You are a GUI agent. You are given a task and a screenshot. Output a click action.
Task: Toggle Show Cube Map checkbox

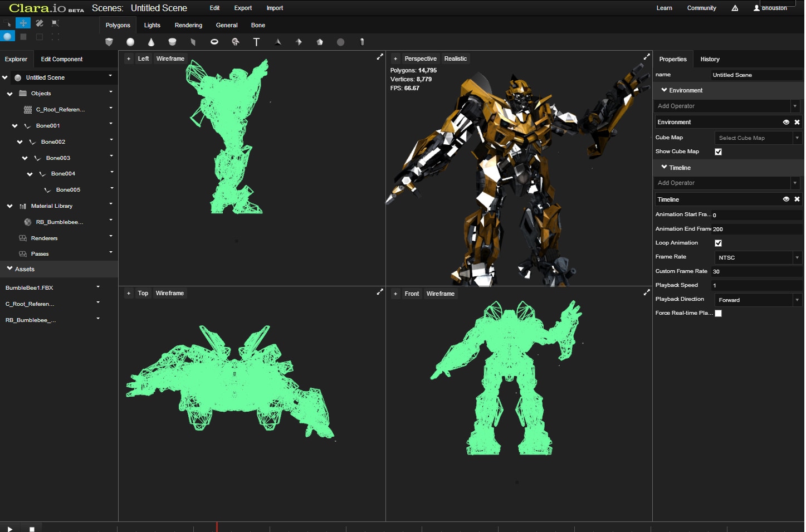coord(718,152)
